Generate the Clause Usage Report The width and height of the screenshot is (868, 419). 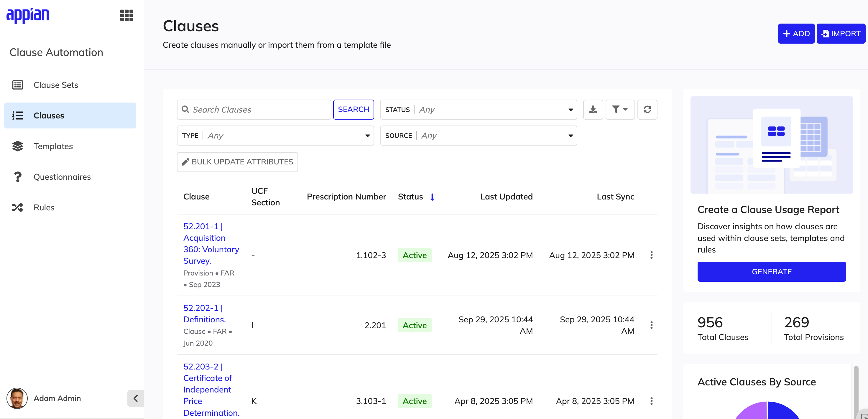772,271
